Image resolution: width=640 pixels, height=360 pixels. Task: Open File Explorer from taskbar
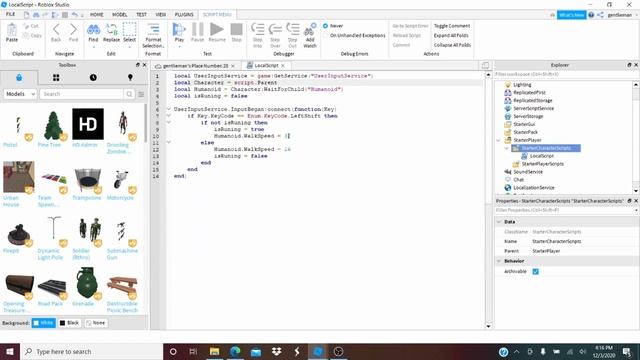click(x=214, y=351)
